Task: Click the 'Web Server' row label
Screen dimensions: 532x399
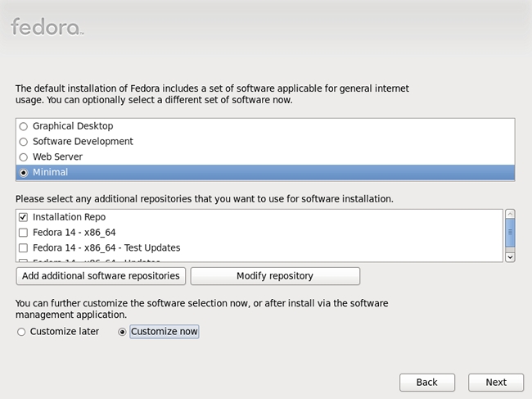Action: pyautogui.click(x=57, y=156)
